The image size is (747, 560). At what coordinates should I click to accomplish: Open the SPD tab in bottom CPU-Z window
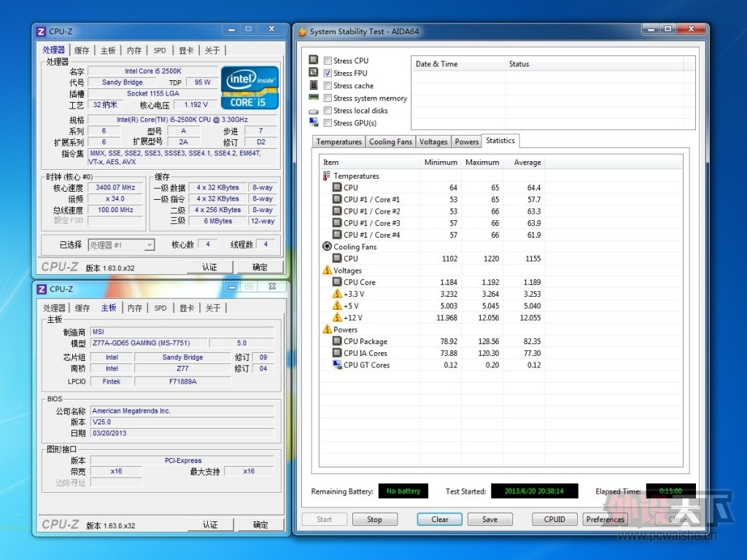coord(160,308)
